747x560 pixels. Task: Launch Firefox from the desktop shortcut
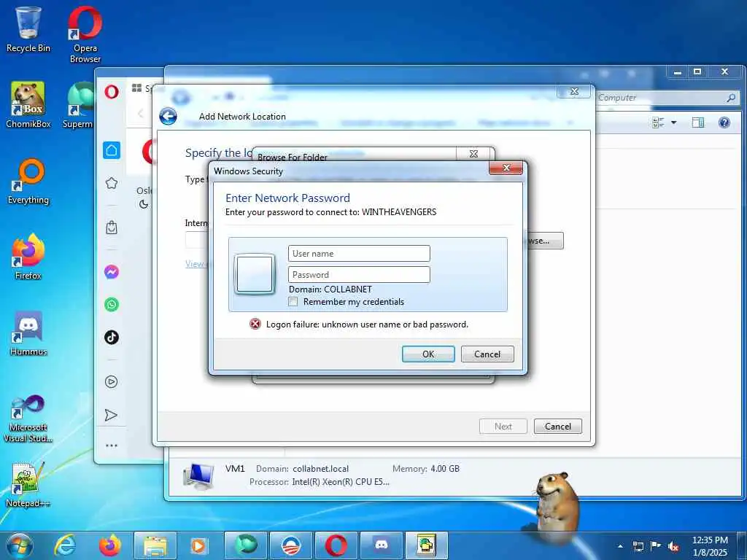[x=28, y=256]
